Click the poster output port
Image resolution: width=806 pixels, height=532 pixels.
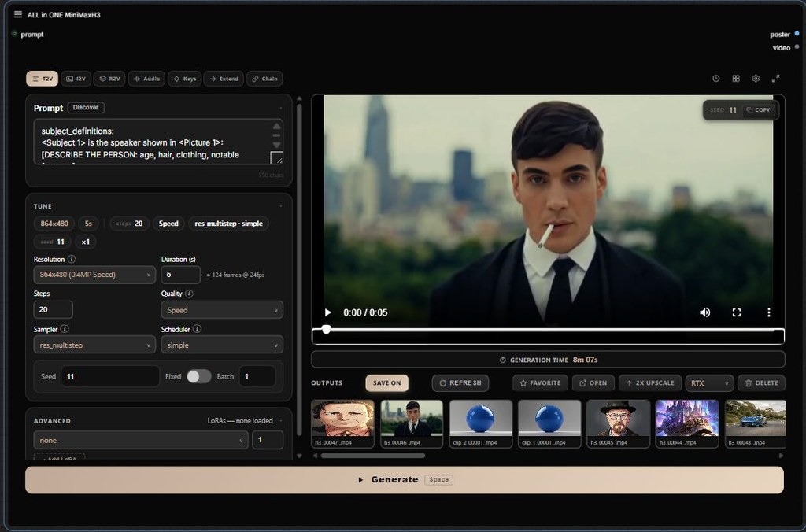797,34
